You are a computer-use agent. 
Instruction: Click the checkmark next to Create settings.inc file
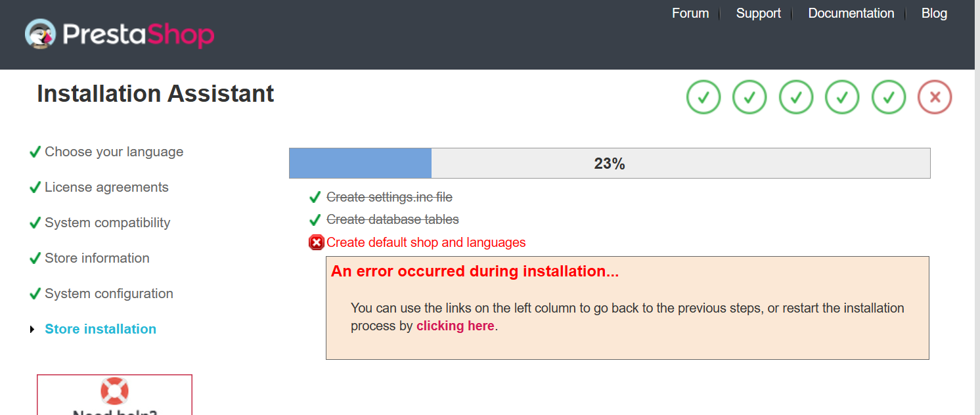pos(315,198)
